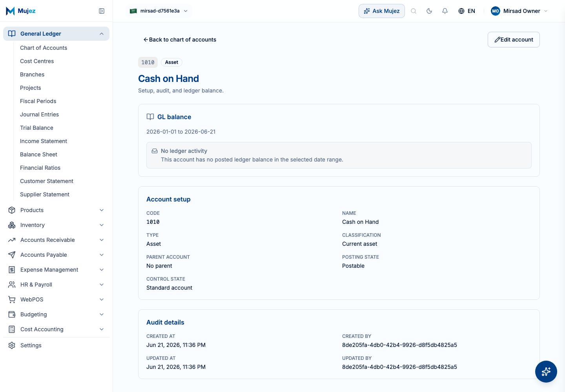Click WebPOS shopping cart icon
The width and height of the screenshot is (565, 392).
12,299
